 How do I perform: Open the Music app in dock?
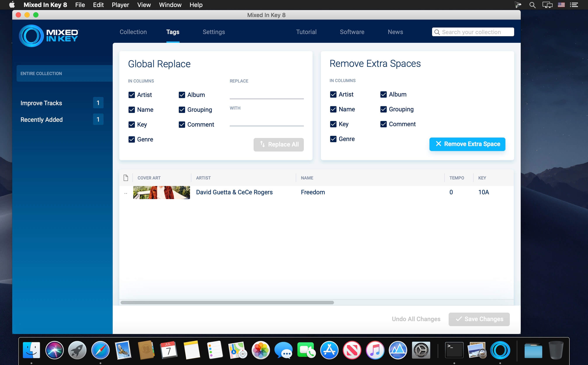(375, 350)
